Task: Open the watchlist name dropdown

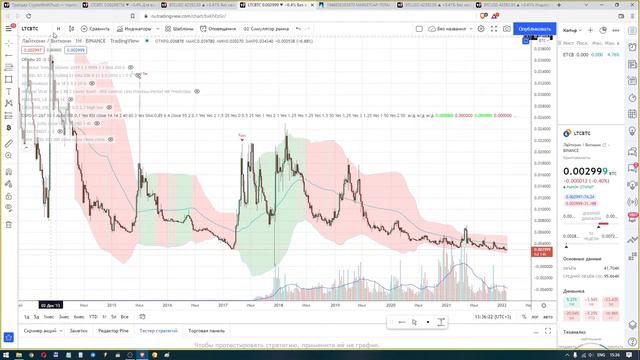Action: pyautogui.click(x=572, y=30)
